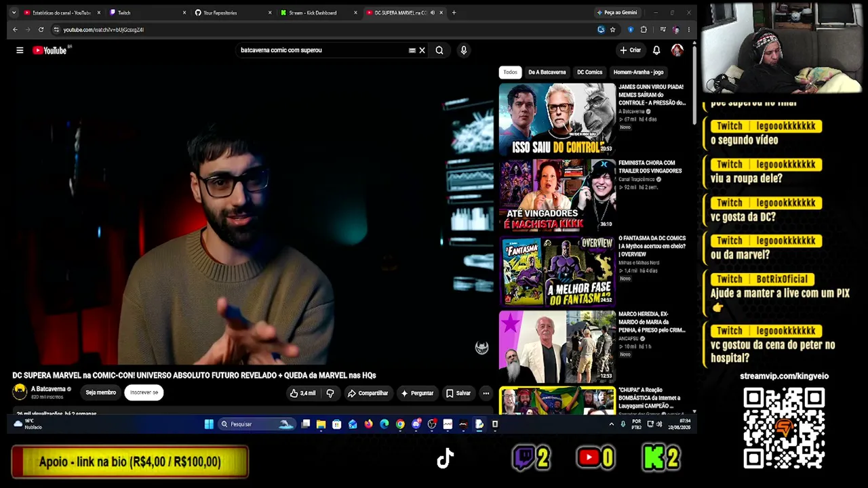The image size is (868, 488).
Task: Open the three-dot more actions under the video
Action: [x=486, y=393]
